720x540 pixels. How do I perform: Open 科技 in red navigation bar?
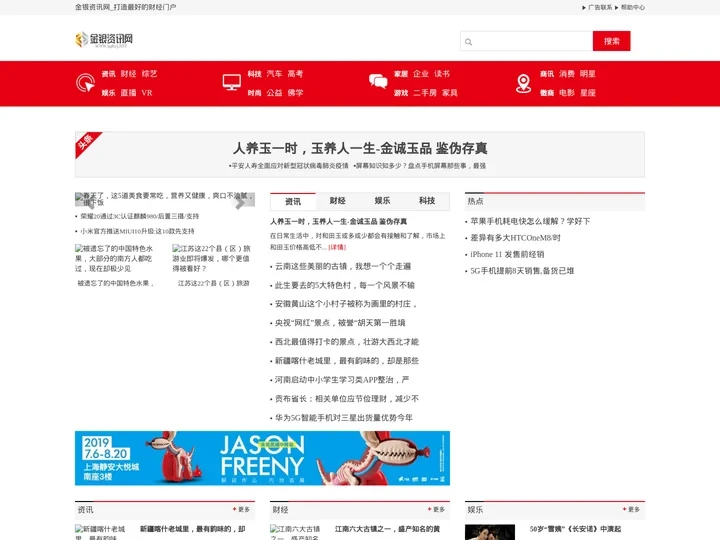coord(254,74)
